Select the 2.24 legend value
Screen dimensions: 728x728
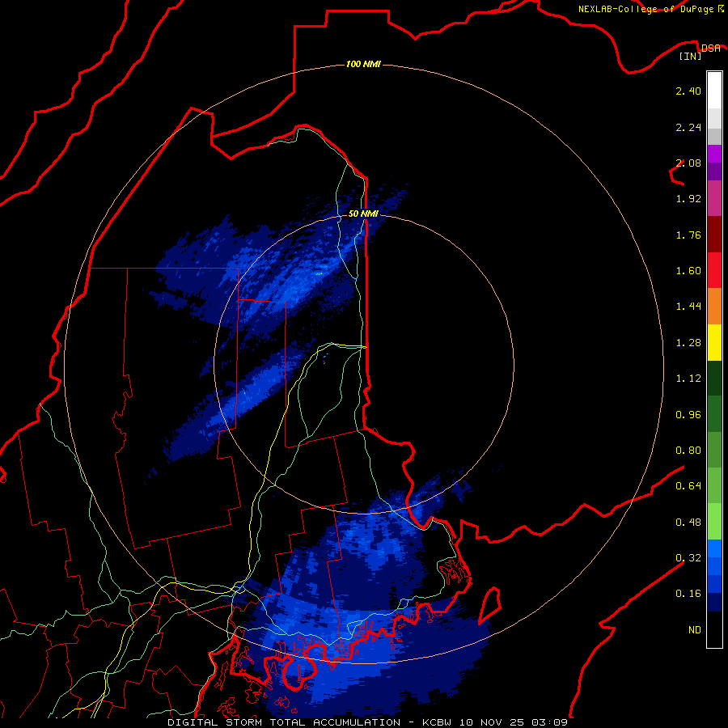[x=688, y=127]
